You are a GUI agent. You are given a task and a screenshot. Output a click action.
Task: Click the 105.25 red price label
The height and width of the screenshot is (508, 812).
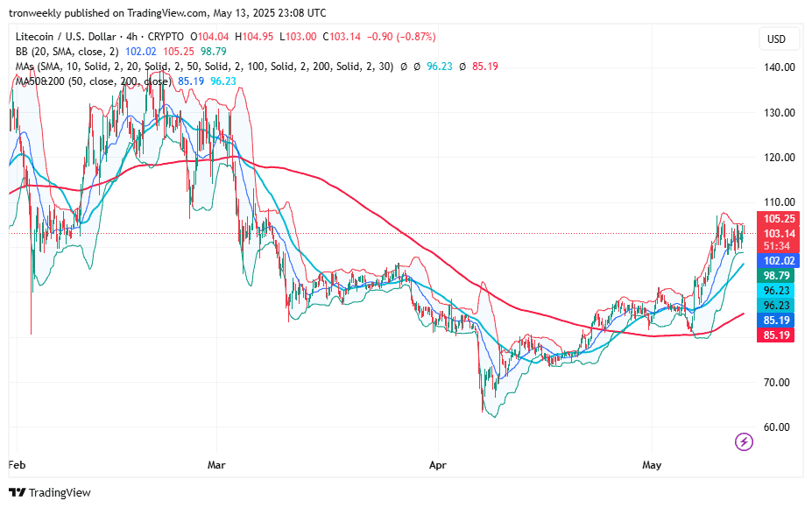pyautogui.click(x=779, y=219)
